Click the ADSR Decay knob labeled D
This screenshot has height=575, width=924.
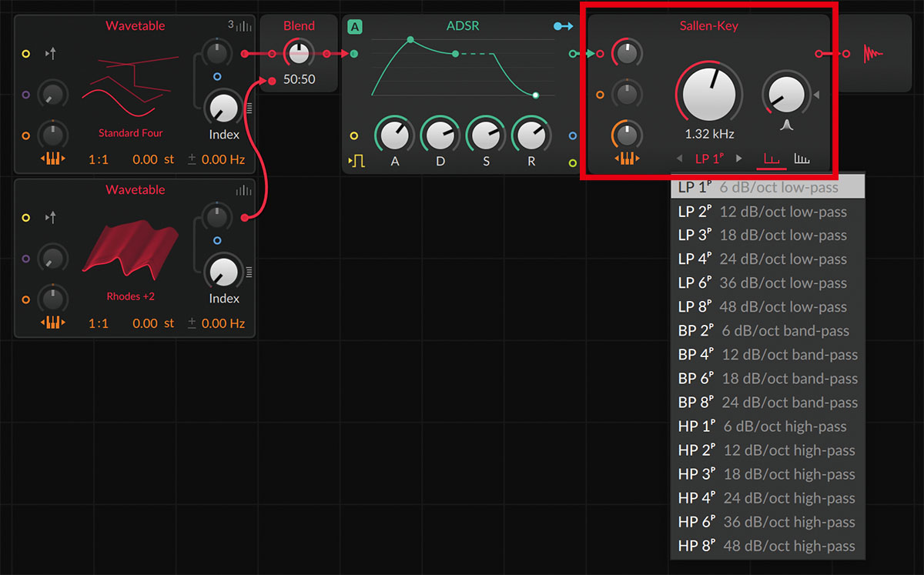pos(440,135)
